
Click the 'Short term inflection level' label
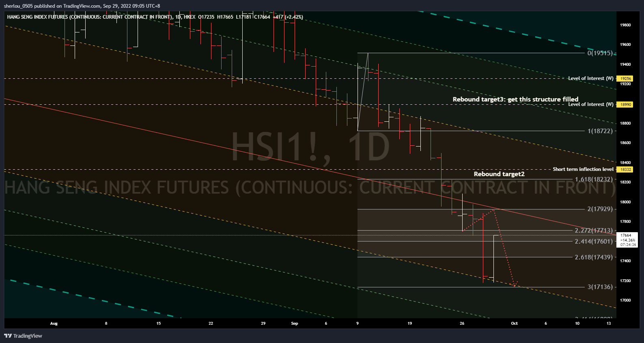point(583,169)
